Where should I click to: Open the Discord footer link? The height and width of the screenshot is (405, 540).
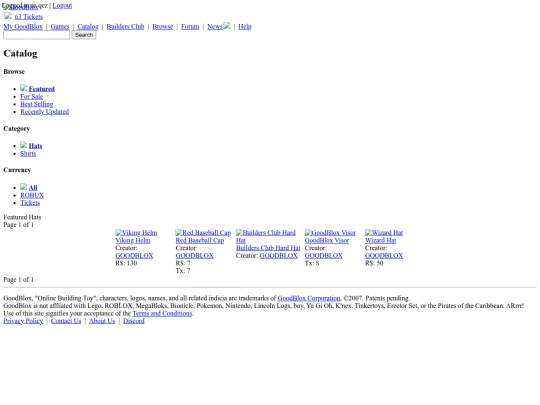point(134,321)
